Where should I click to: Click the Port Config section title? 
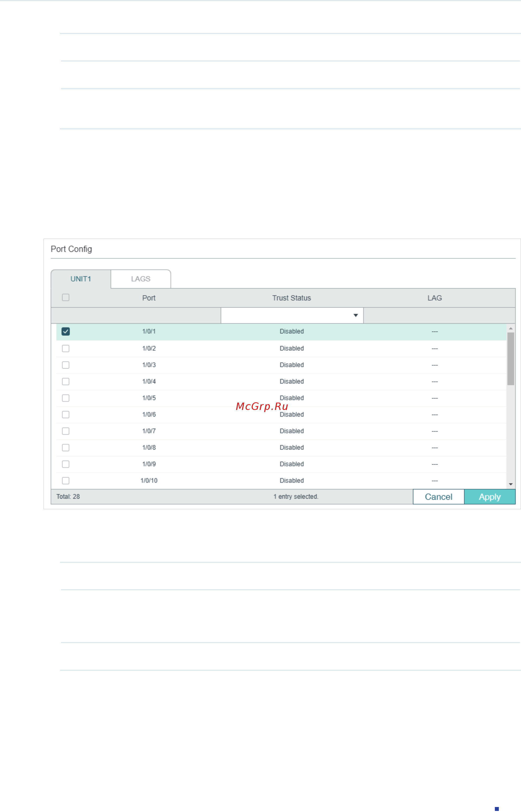click(x=71, y=249)
